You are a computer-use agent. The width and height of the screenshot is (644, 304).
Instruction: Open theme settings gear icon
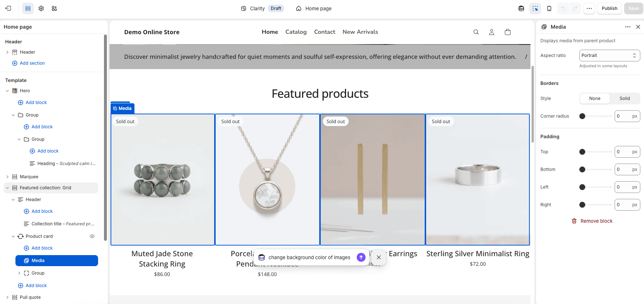pos(41,8)
